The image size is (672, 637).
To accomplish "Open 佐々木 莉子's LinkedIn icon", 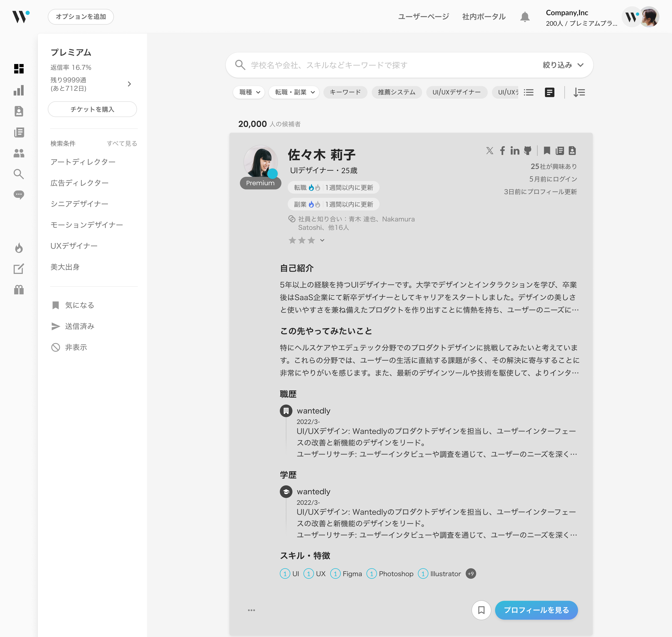I will coord(515,150).
